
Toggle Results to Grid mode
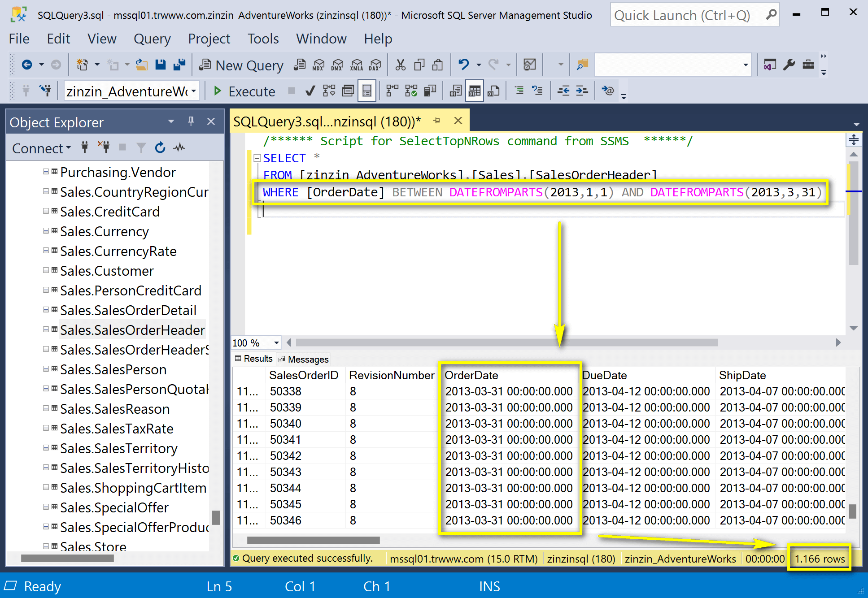point(475,91)
